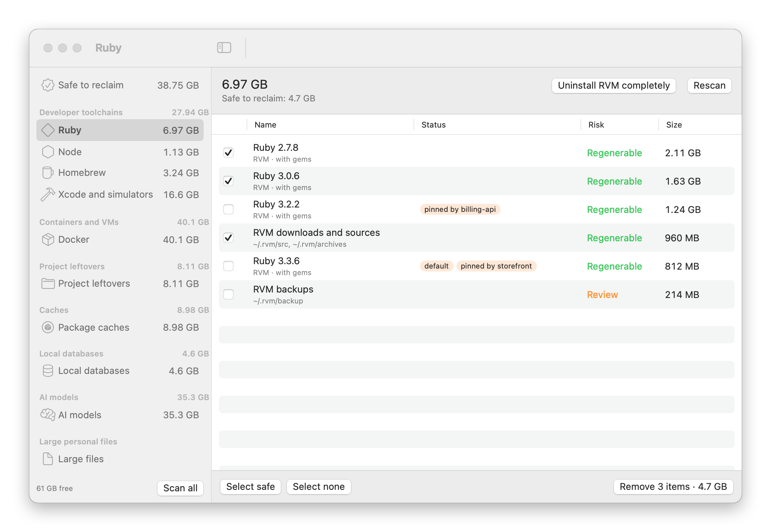Click the Ruby diamond icon in sidebar

click(x=48, y=130)
